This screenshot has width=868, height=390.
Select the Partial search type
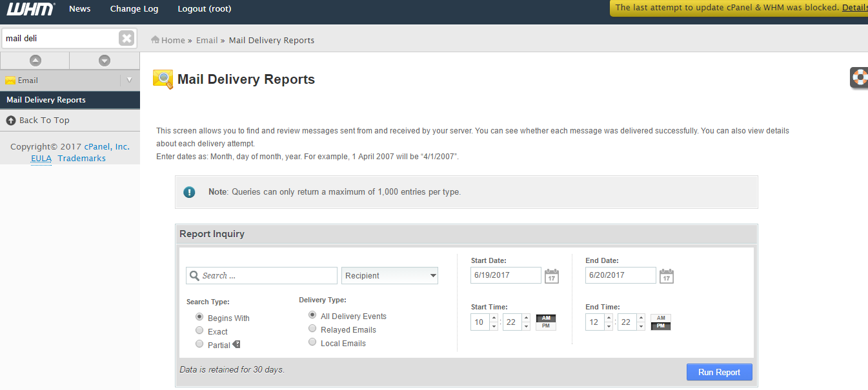(x=199, y=344)
